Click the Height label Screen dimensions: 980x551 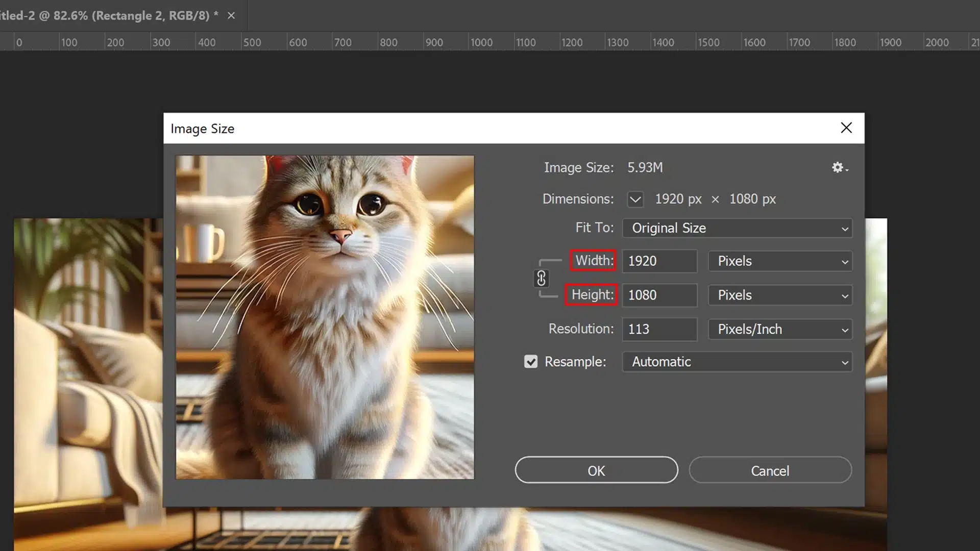point(592,294)
